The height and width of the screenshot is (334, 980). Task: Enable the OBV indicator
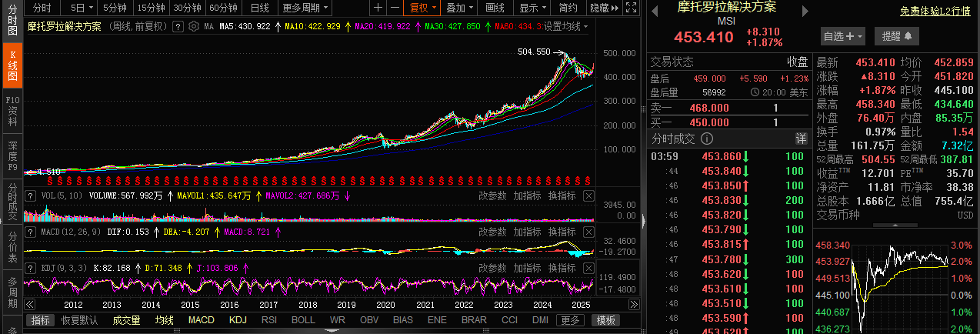point(369,320)
